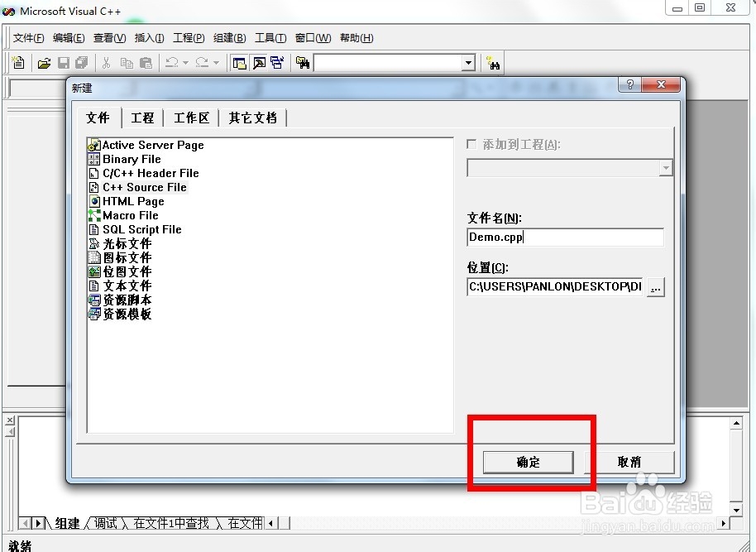The image size is (756, 552).
Task: Open the 编辑 menu
Action: (x=69, y=37)
